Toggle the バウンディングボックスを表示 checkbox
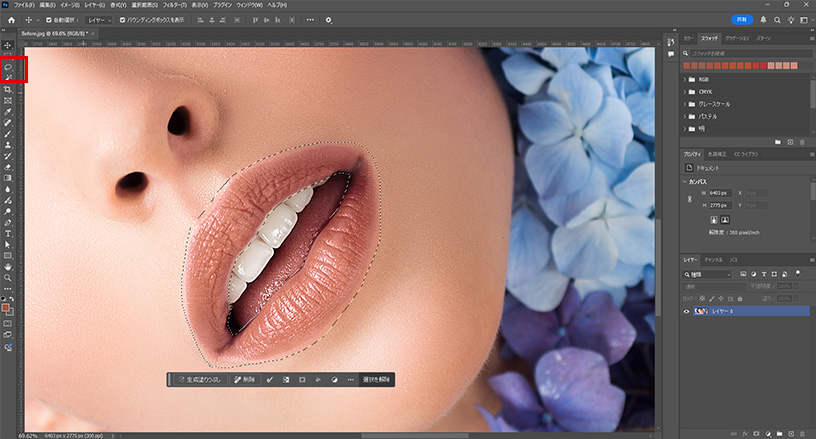This screenshot has height=439, width=816. (x=123, y=19)
